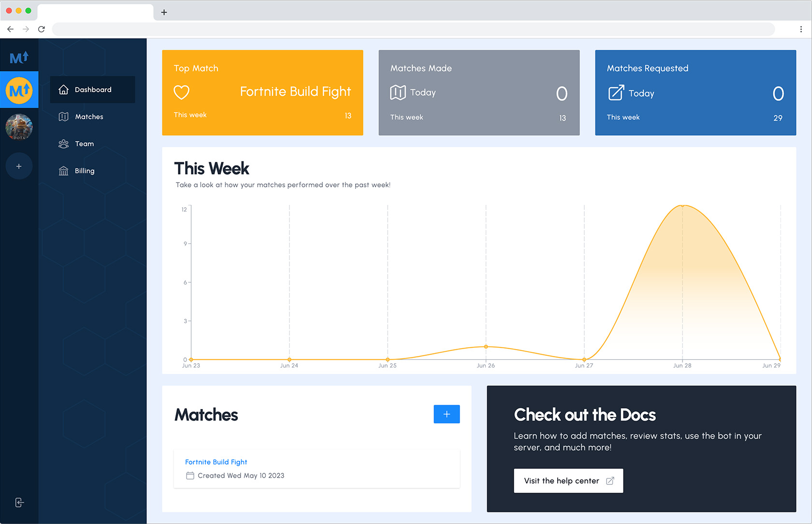
Task: Open the Dashboard page
Action: 92,90
